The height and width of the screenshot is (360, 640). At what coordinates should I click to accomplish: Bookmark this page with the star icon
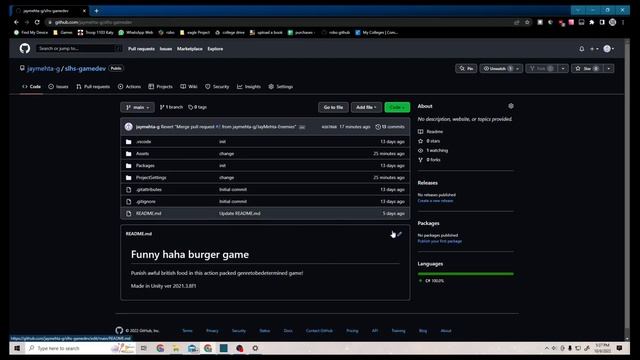point(527,22)
